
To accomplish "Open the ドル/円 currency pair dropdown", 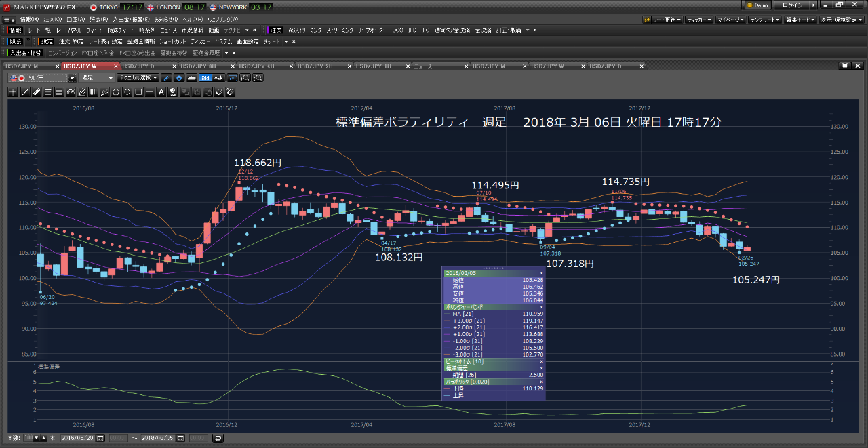I will 72,77.
